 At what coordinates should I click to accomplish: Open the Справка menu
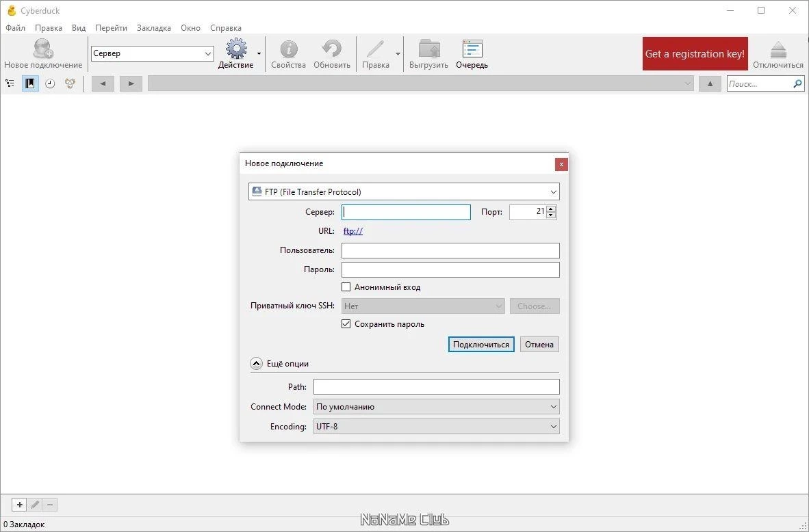(x=225, y=28)
